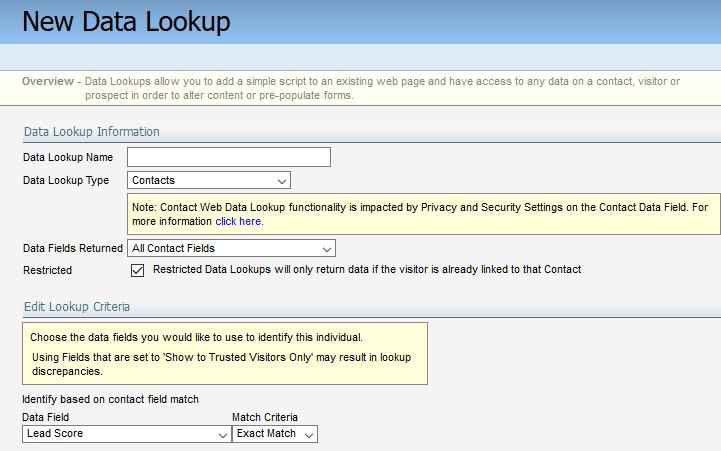Click the 'Restricted' label text
Viewport: 721px width, 451px height.
tap(47, 270)
